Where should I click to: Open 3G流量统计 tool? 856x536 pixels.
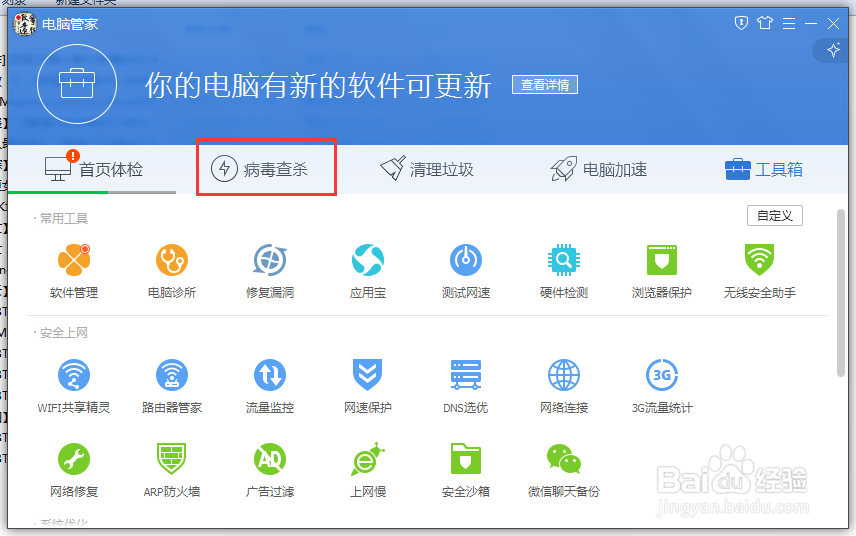662,386
